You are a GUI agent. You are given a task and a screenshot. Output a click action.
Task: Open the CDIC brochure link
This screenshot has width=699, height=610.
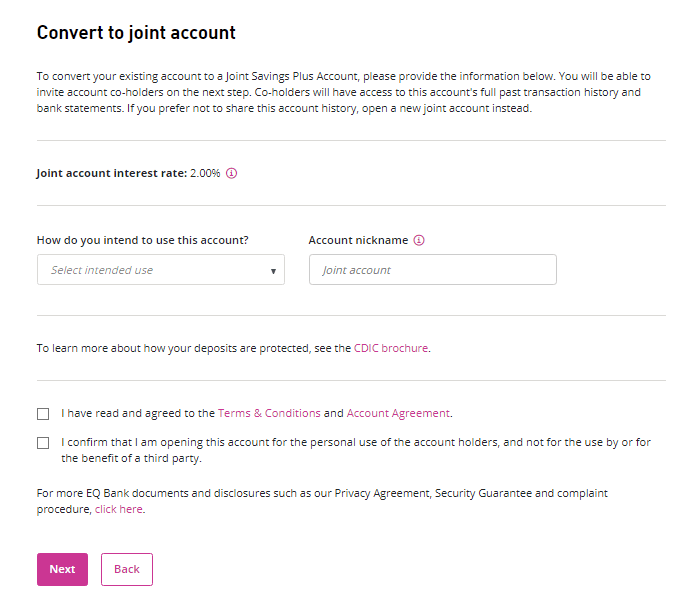tap(391, 349)
